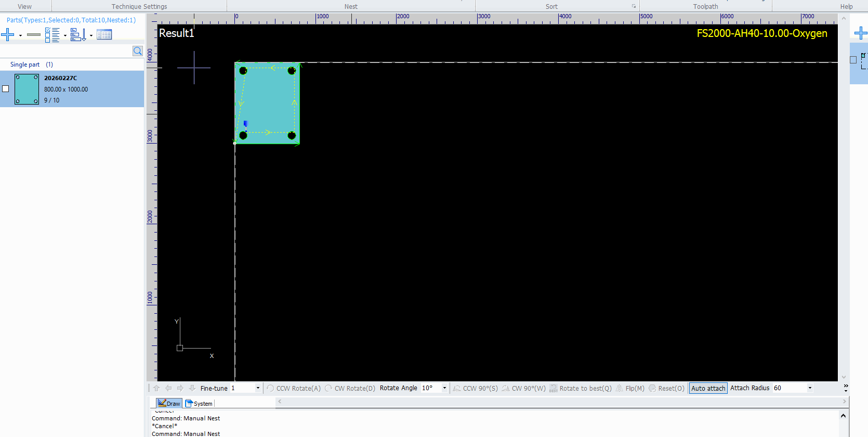The height and width of the screenshot is (437, 868).
Task: Click the gray minus remove-part icon
Action: tap(34, 35)
